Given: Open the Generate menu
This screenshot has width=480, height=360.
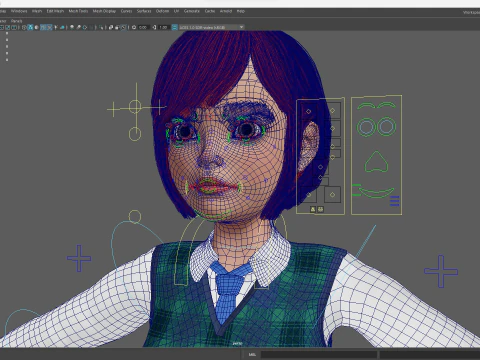Looking at the screenshot, I should (192, 11).
